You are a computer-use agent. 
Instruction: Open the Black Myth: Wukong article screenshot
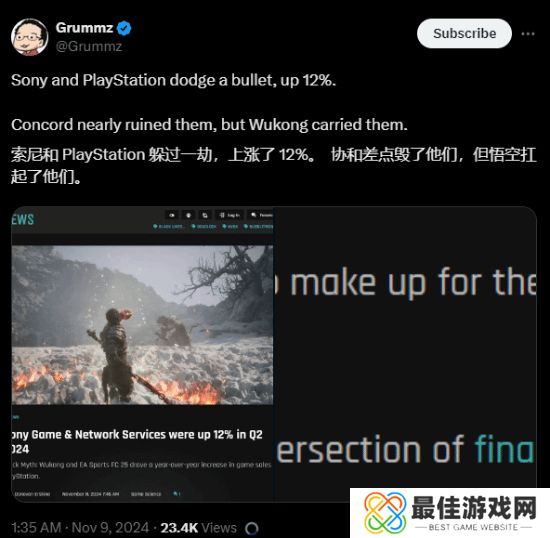[142, 325]
